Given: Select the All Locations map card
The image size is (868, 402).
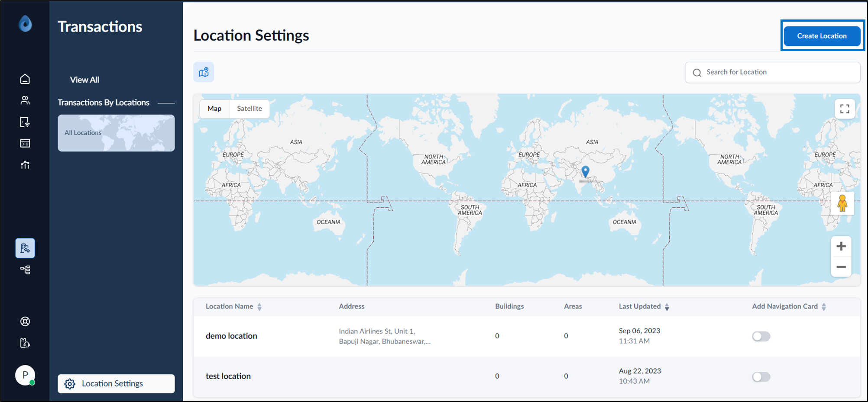Looking at the screenshot, I should tap(116, 133).
